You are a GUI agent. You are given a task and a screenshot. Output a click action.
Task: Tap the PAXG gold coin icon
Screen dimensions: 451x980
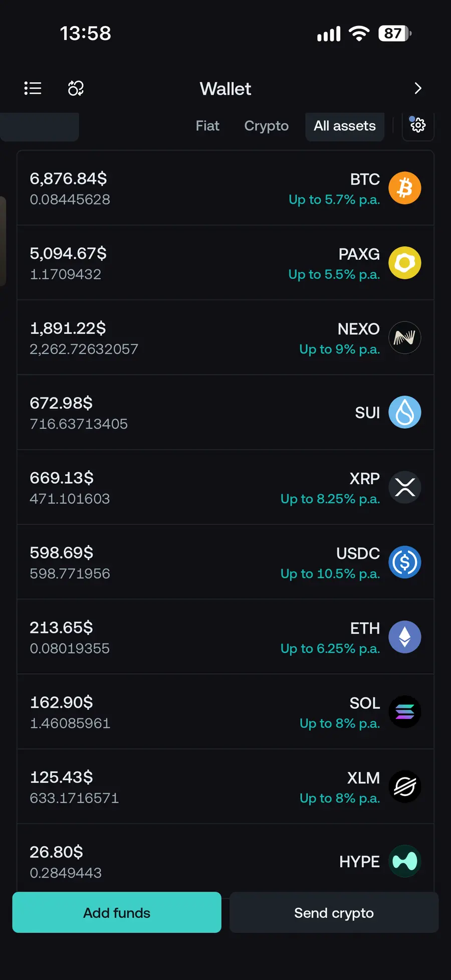(405, 263)
